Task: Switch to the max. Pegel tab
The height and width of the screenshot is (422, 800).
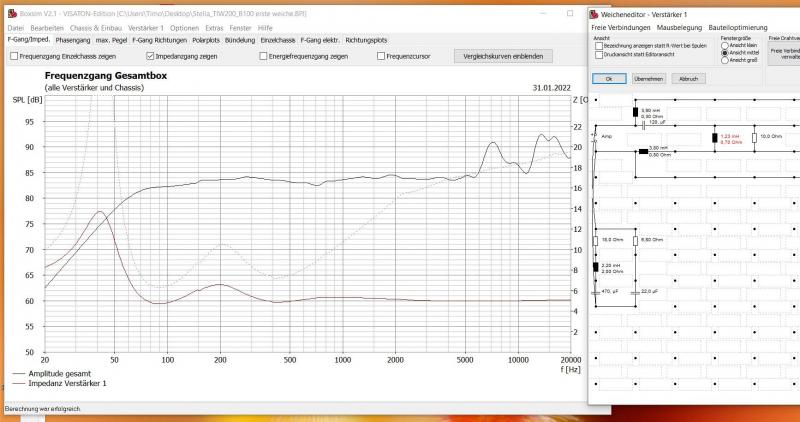Action: (112, 40)
